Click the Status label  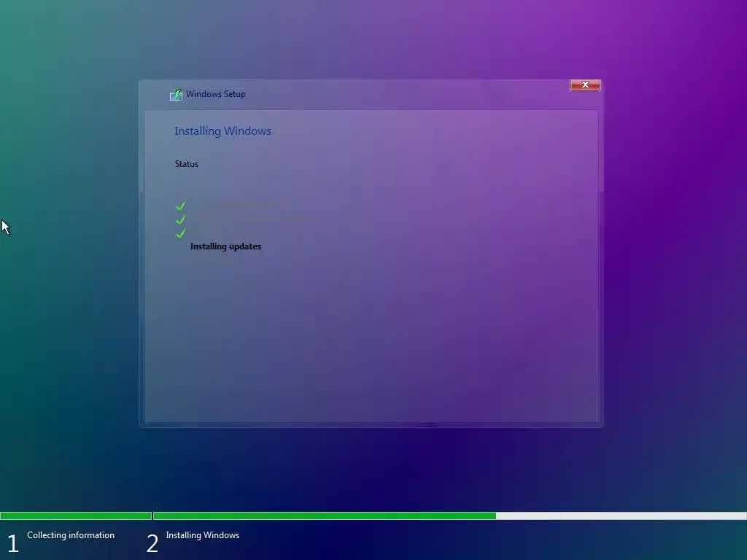186,164
